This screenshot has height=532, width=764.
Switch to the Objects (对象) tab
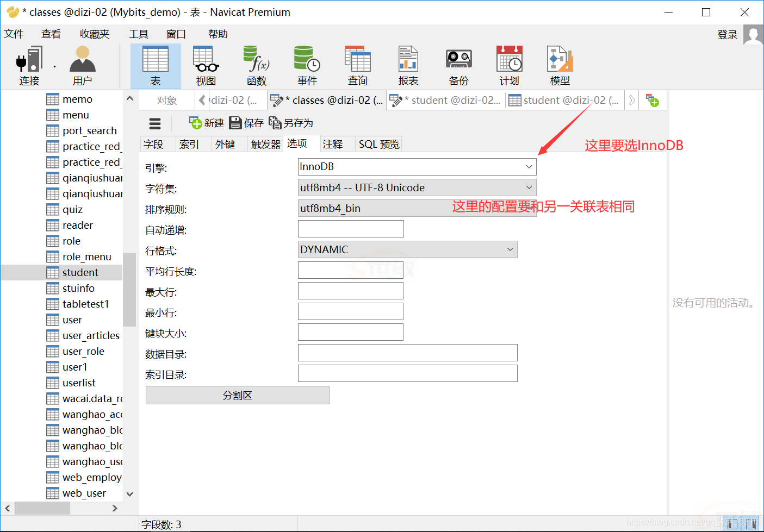point(167,101)
